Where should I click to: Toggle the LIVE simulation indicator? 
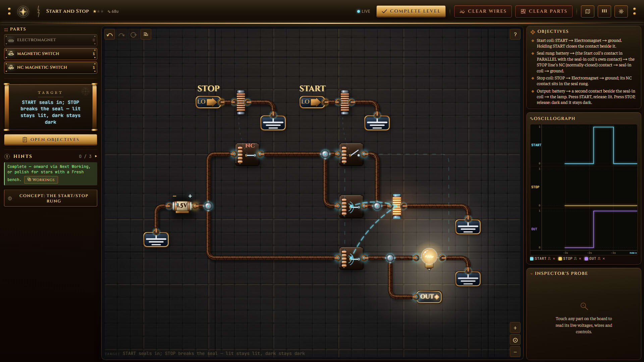[x=364, y=11]
